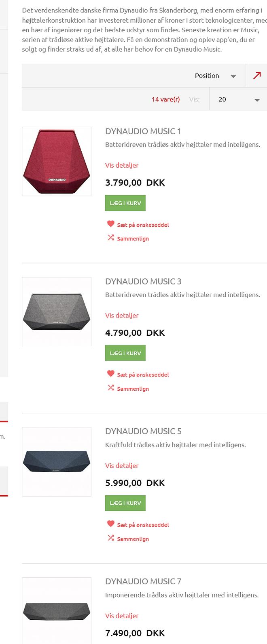
Task: Click the heart wishlist icon for Dynaudio Music 5
Action: coord(111,524)
